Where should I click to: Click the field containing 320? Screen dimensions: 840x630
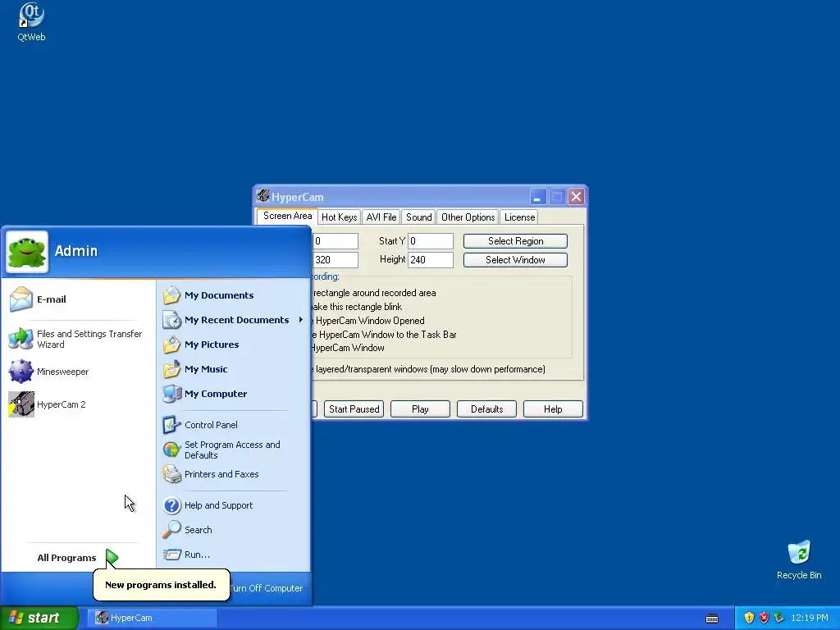pyautogui.click(x=336, y=260)
